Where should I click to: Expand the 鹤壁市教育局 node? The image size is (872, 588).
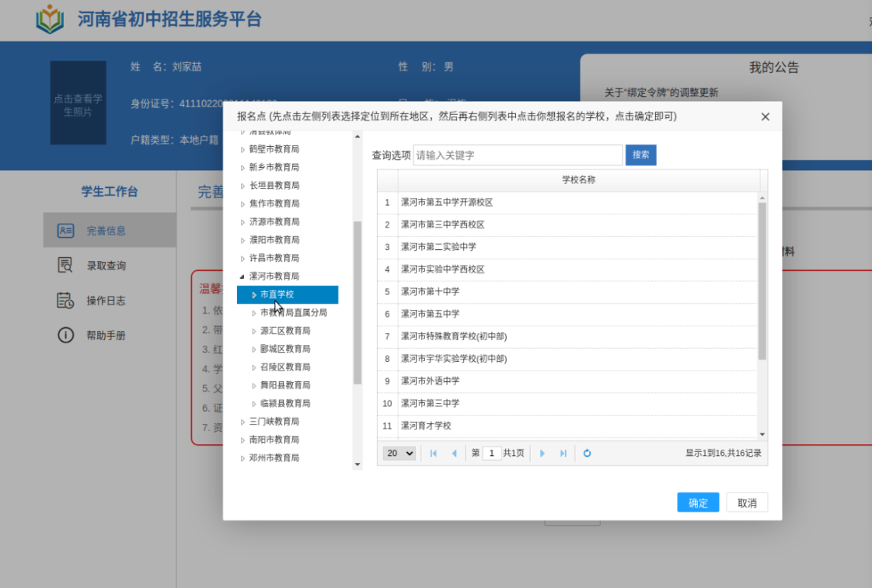(242, 149)
